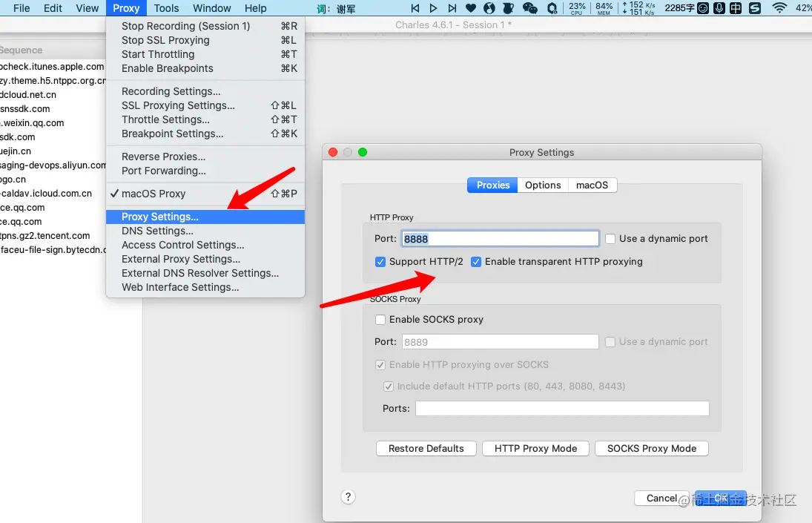
Task: Click the Wi-Fi status icon
Action: point(779,7)
